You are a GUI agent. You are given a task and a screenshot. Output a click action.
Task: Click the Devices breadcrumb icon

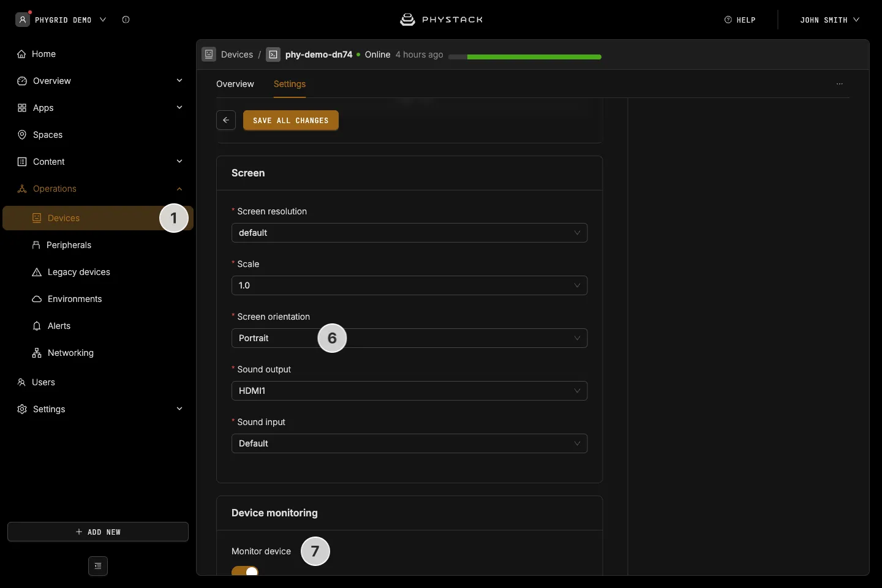209,55
